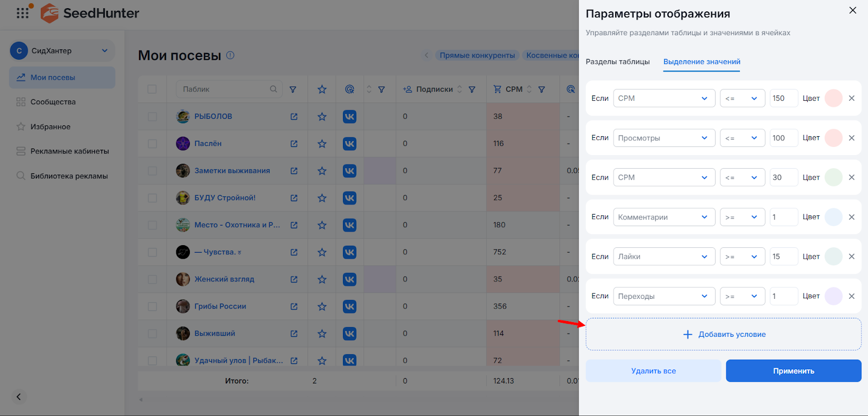This screenshot has width=868, height=416.
Task: Open external link for Паслён community
Action: click(294, 144)
